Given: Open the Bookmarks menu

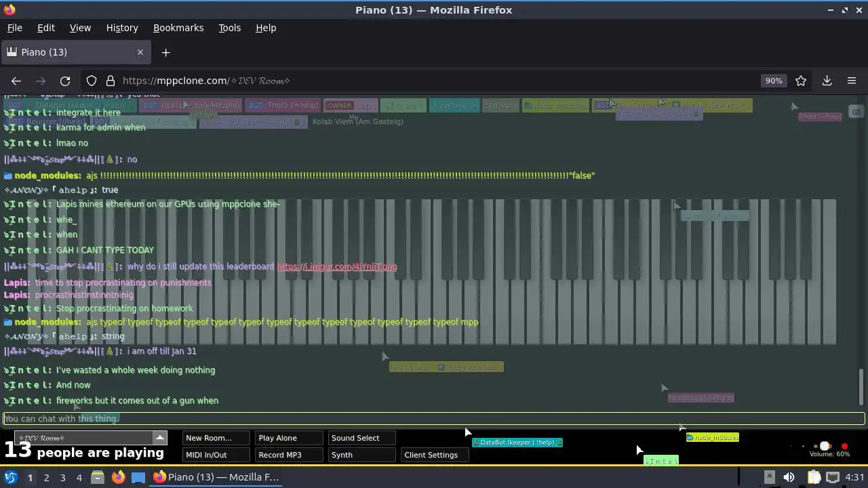Looking at the screenshot, I should click(178, 28).
